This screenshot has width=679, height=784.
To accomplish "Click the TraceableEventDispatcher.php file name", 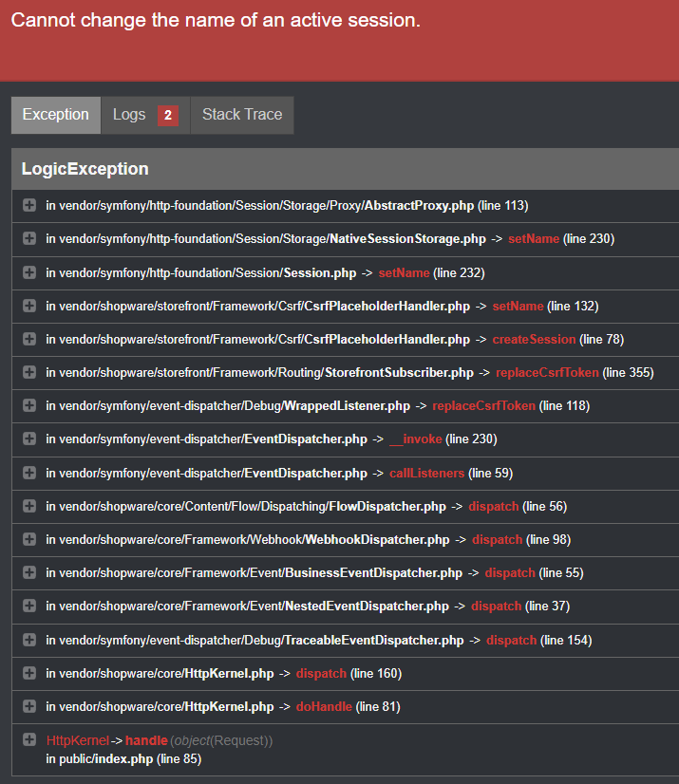I will click(374, 640).
